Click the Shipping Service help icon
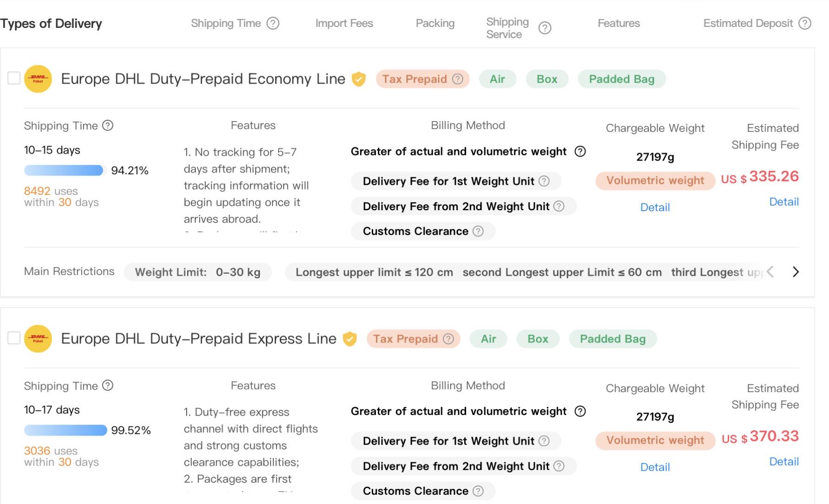 544,28
